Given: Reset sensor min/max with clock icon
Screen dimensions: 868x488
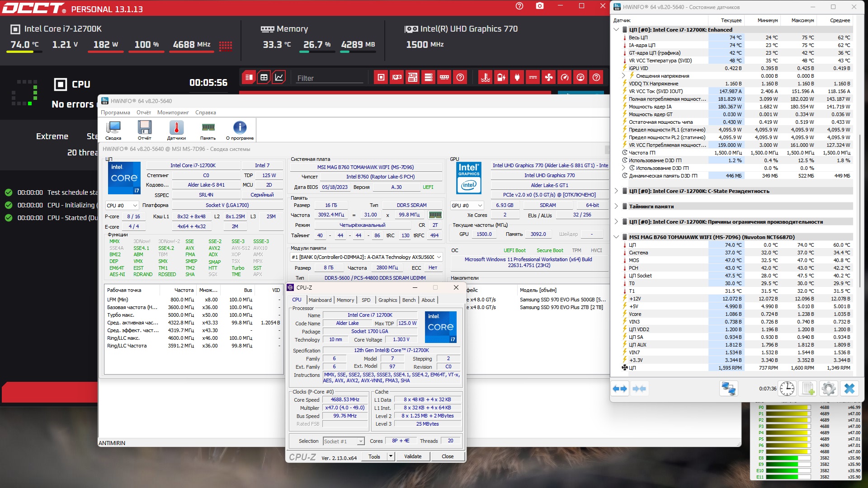Looking at the screenshot, I should click(x=787, y=389).
